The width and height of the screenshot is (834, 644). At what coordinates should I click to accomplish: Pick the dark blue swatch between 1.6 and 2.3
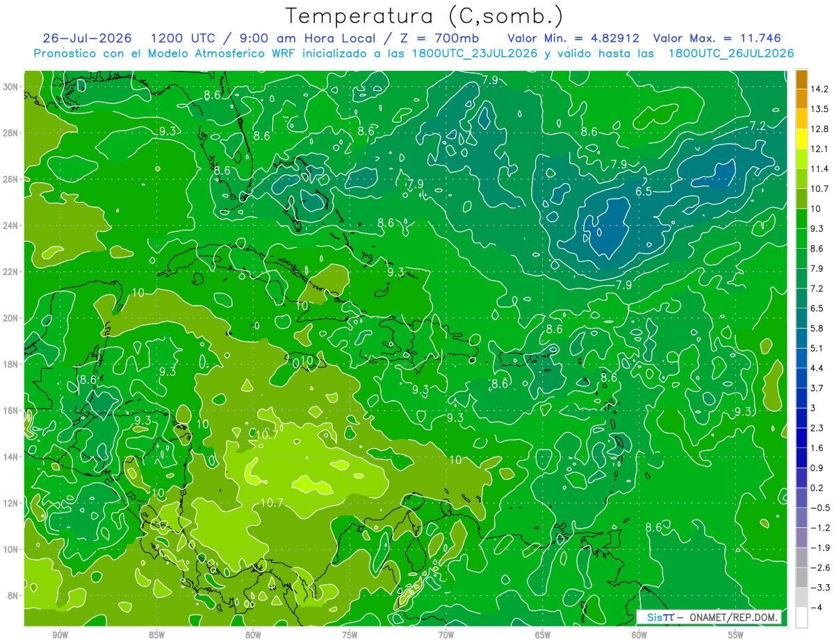click(802, 438)
